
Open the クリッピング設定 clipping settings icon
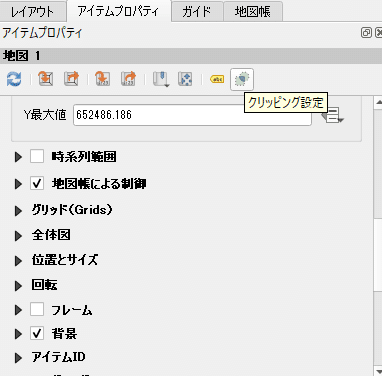(x=242, y=79)
